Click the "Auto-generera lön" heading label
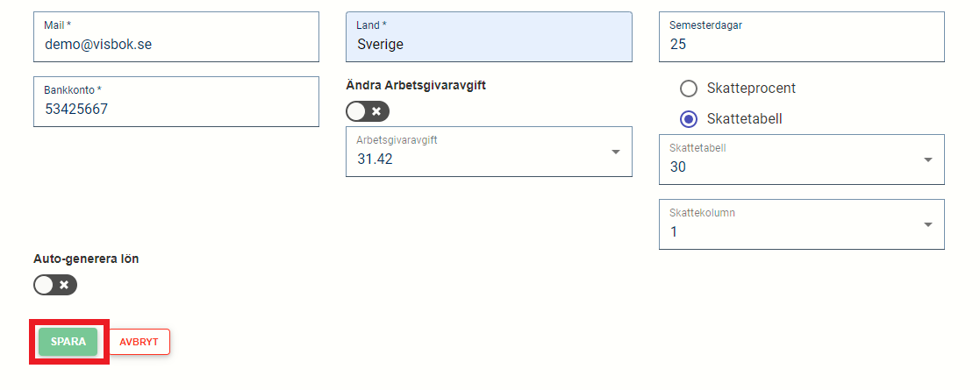The height and width of the screenshot is (390, 980). pyautogui.click(x=86, y=259)
